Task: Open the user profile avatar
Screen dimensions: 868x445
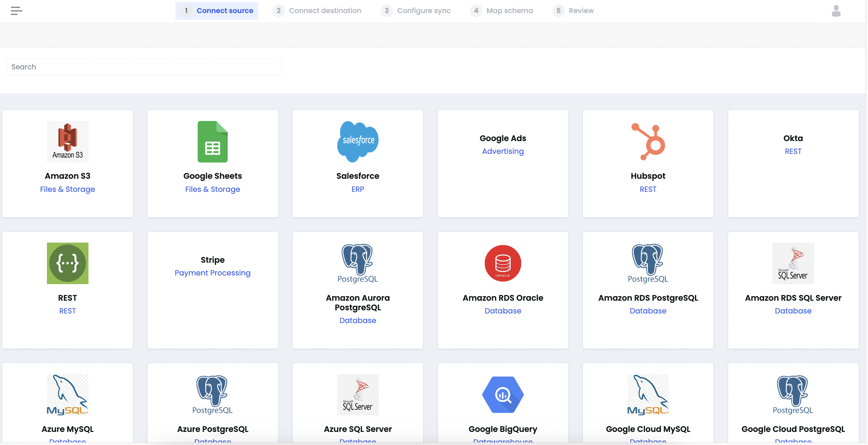Action: (836, 11)
